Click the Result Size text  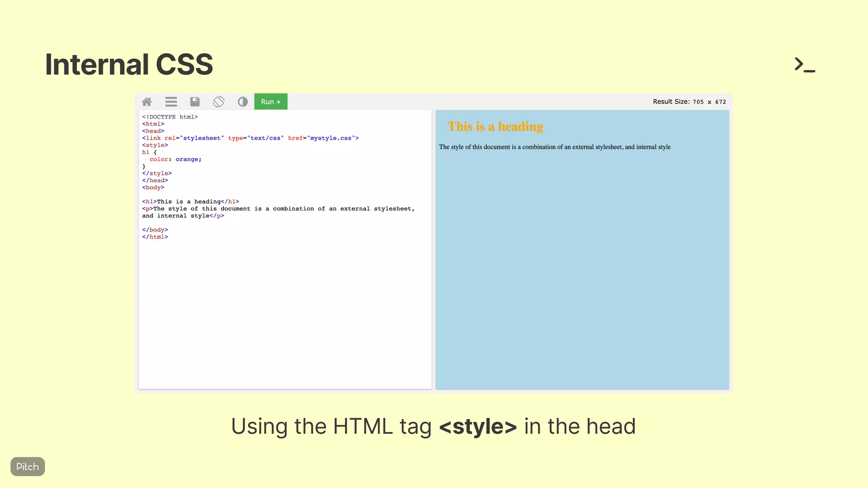pos(689,102)
